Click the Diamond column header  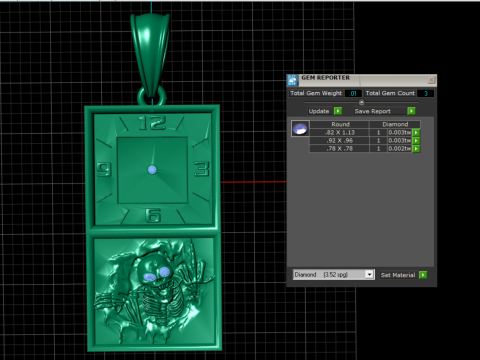tap(395, 124)
